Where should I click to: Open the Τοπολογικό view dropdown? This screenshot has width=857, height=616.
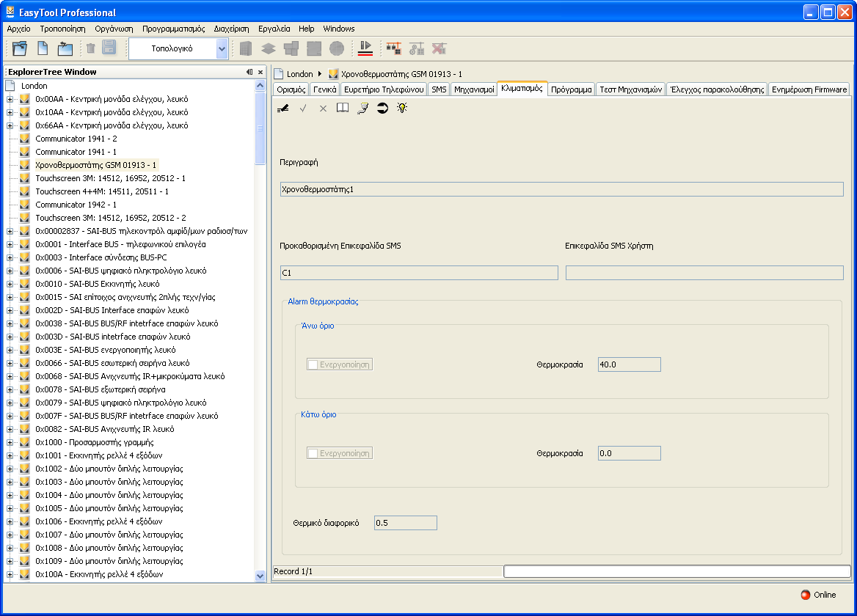222,48
